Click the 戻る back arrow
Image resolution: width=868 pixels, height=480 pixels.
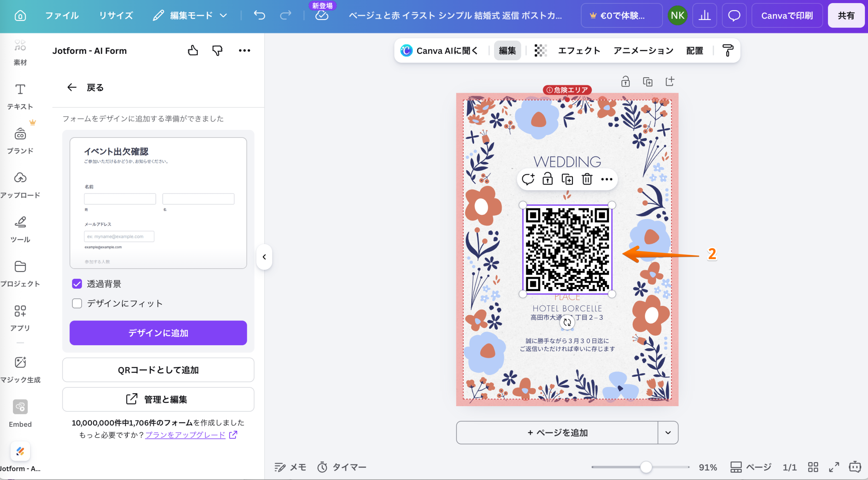[x=72, y=87]
